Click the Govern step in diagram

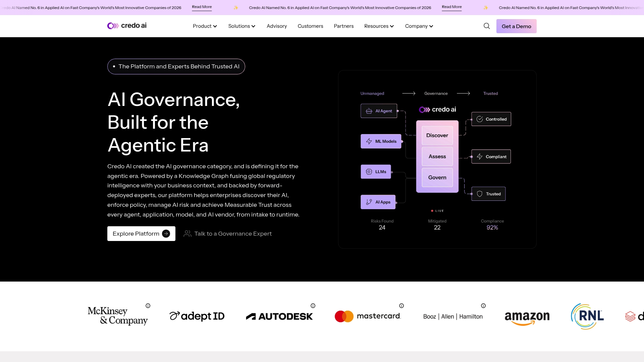[x=437, y=178]
